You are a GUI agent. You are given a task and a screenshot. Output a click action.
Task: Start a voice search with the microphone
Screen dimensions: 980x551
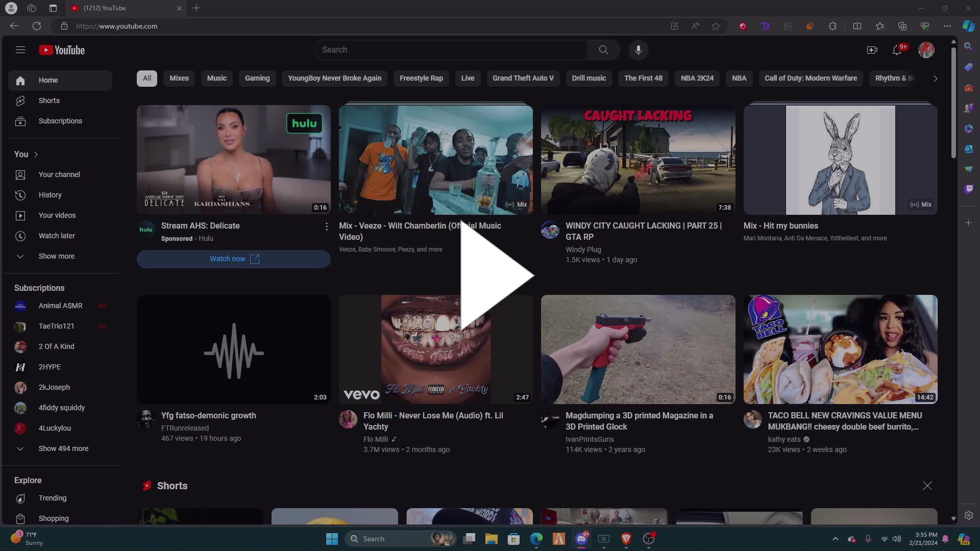[638, 49]
